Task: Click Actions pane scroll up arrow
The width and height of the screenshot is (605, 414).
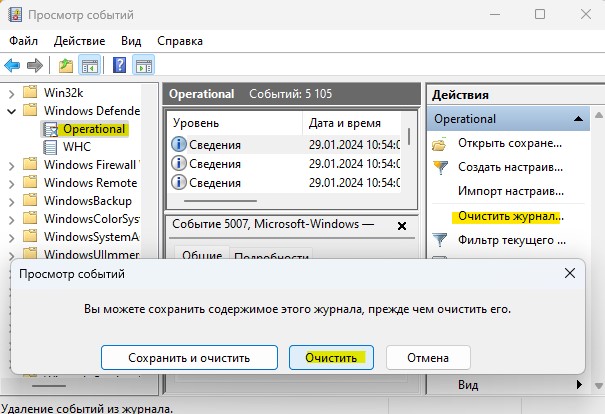Action: coord(598,115)
